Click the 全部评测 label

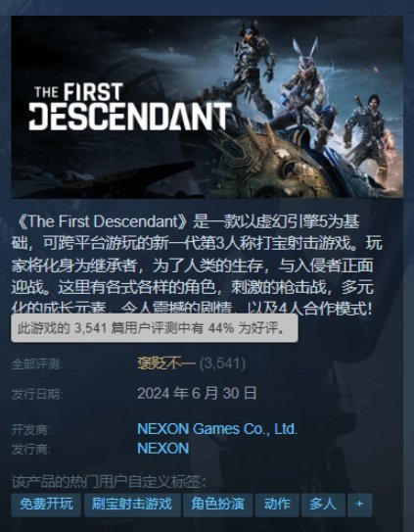pyautogui.click(x=36, y=364)
